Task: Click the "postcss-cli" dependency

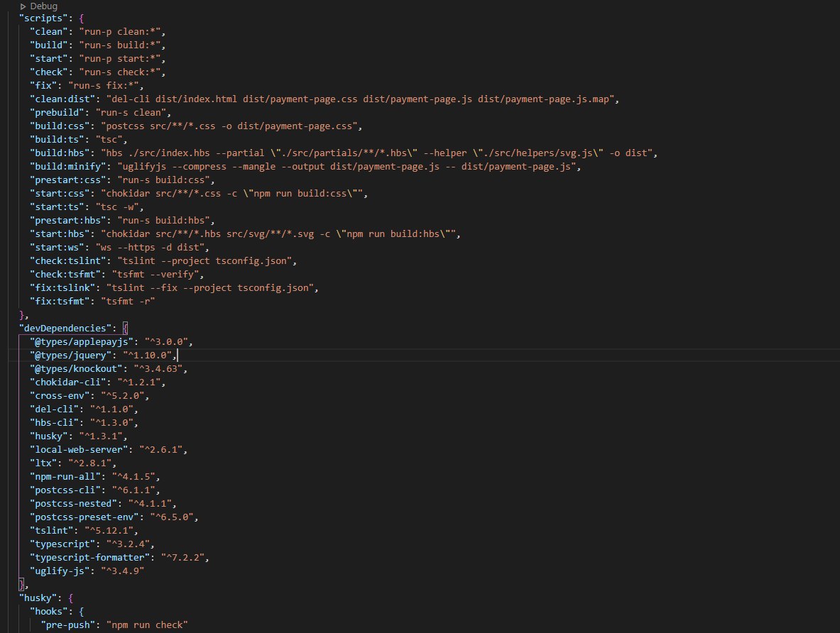Action: [x=65, y=490]
